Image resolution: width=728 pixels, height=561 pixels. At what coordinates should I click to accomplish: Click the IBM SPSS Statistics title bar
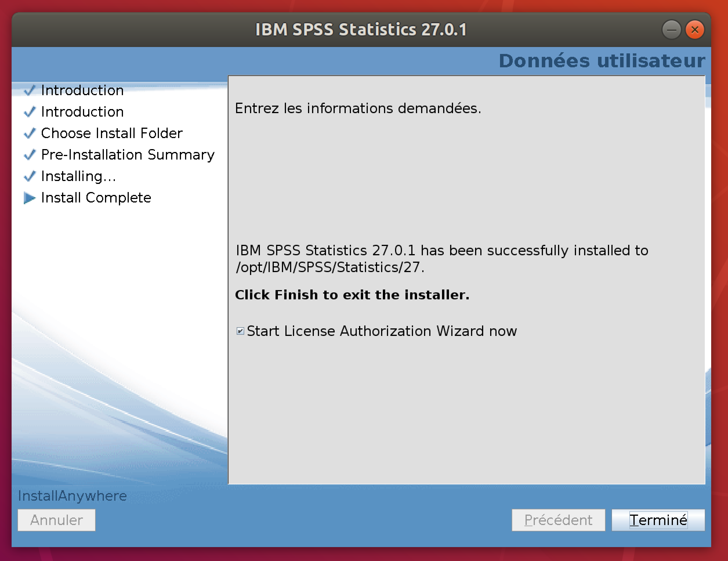click(361, 30)
